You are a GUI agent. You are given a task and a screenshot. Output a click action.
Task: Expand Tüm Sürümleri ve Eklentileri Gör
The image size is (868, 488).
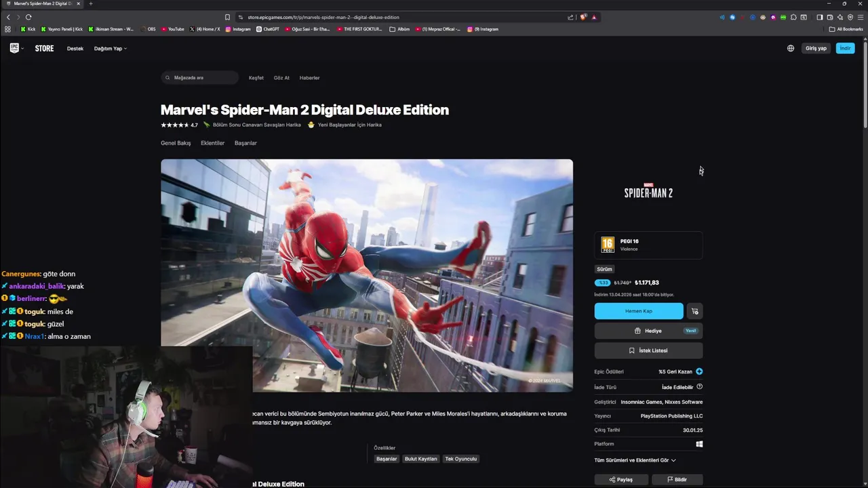pyautogui.click(x=635, y=460)
